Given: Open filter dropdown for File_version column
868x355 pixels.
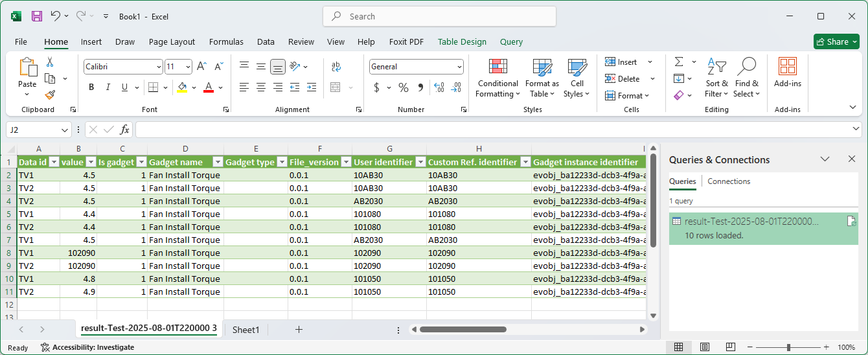Looking at the screenshot, I should pyautogui.click(x=347, y=162).
